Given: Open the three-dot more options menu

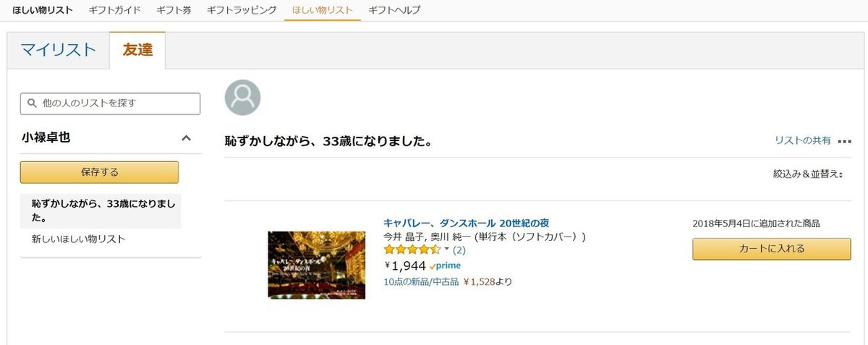Looking at the screenshot, I should (844, 141).
